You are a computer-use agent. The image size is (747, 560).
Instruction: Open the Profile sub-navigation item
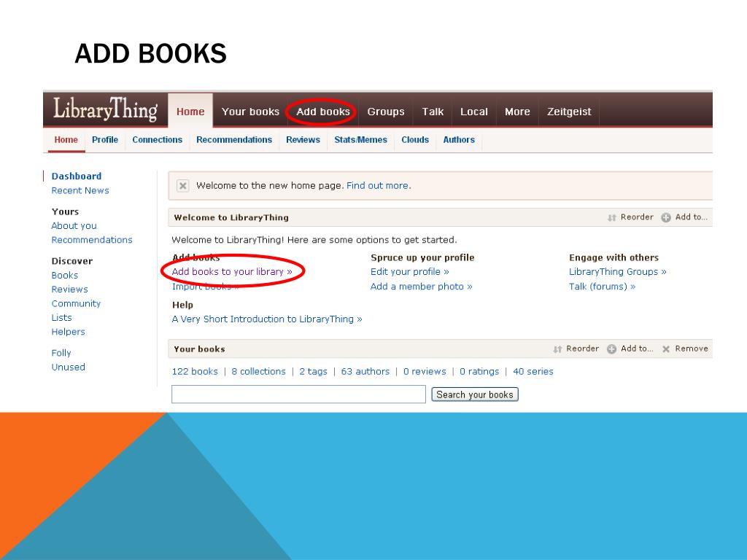105,139
